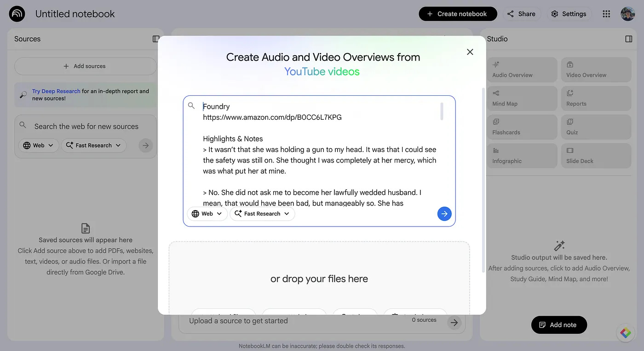Open Slide Deck tile in Studio

tap(596, 156)
